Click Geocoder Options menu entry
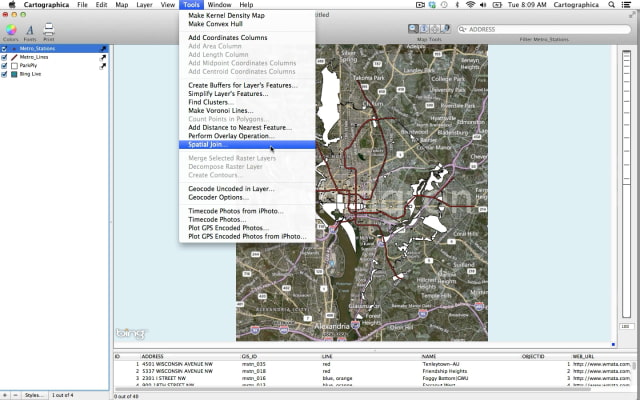This screenshot has width=640, height=400. pyautogui.click(x=219, y=197)
